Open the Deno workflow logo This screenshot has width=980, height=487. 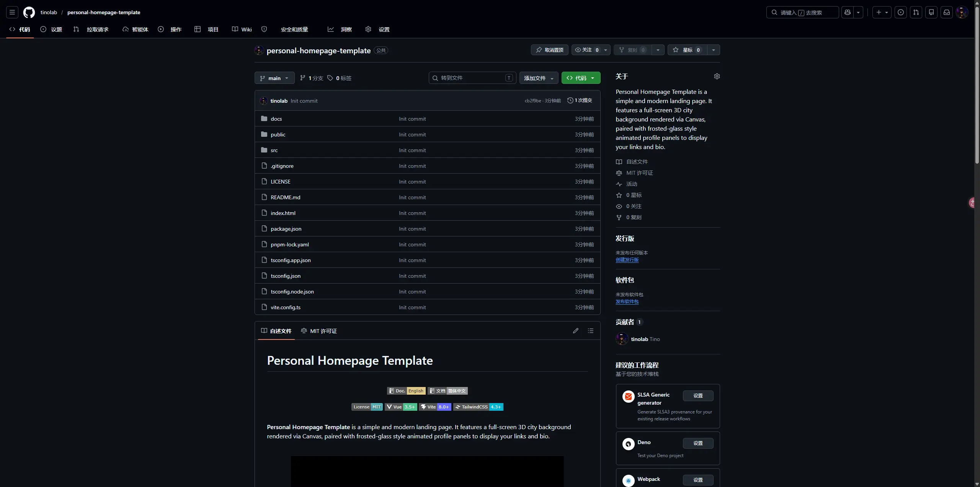628,444
